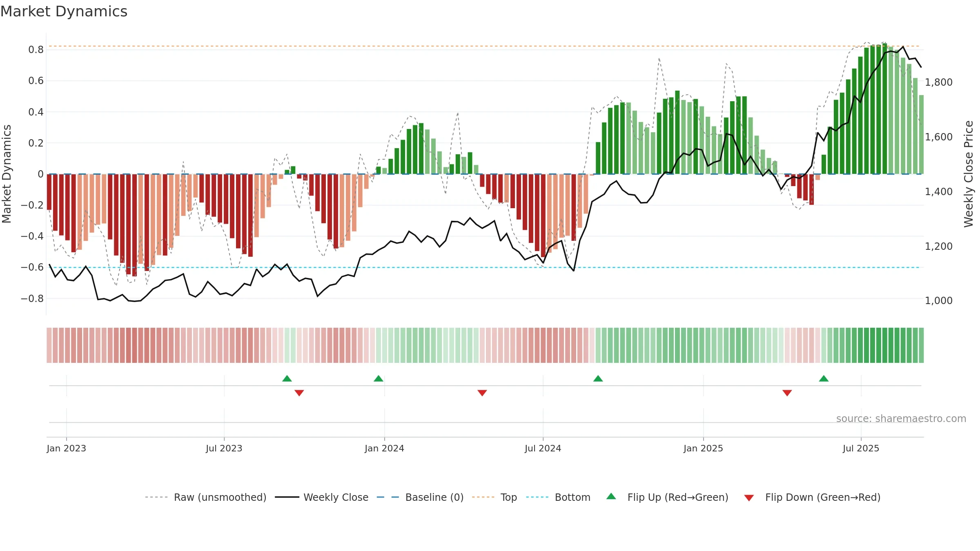Click the green flip-up marker before Jul 2025
Screen dimensions: 980x551
click(824, 378)
